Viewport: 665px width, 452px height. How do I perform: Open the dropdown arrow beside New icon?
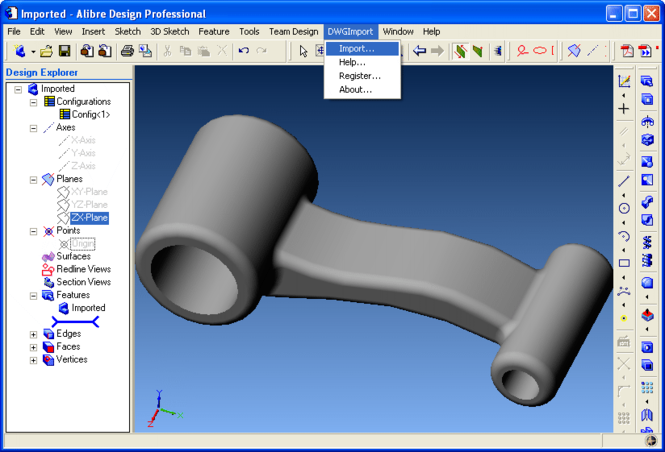33,51
